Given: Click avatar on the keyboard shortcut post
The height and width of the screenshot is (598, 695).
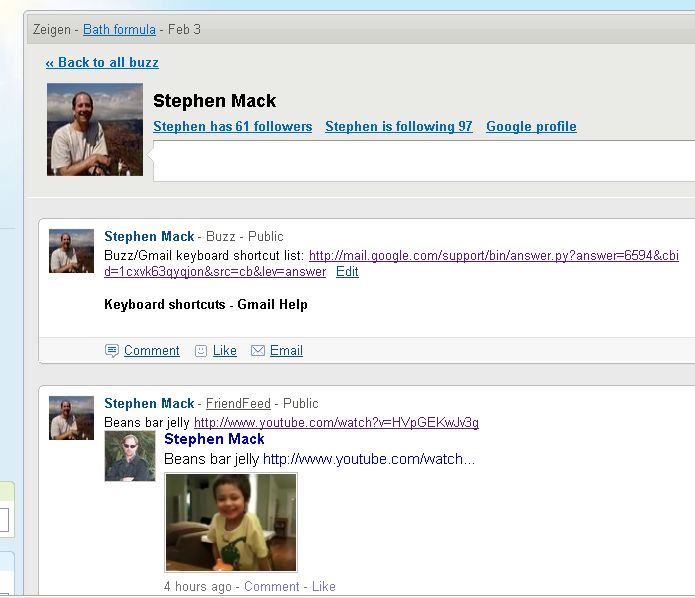Looking at the screenshot, I should 71,251.
